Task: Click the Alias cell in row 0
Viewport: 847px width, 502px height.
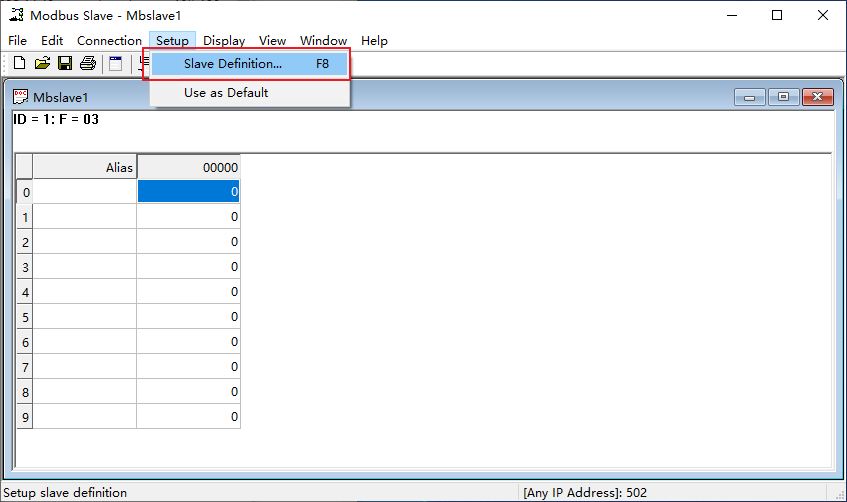Action: click(85, 192)
